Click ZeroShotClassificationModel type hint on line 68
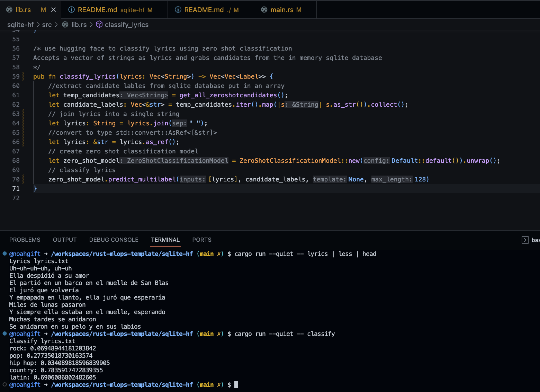Viewport: 540px width, 392px height. pyautogui.click(x=174, y=161)
